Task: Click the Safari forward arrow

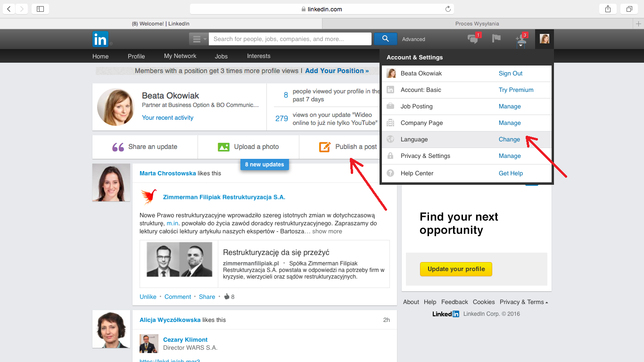Action: (22, 9)
